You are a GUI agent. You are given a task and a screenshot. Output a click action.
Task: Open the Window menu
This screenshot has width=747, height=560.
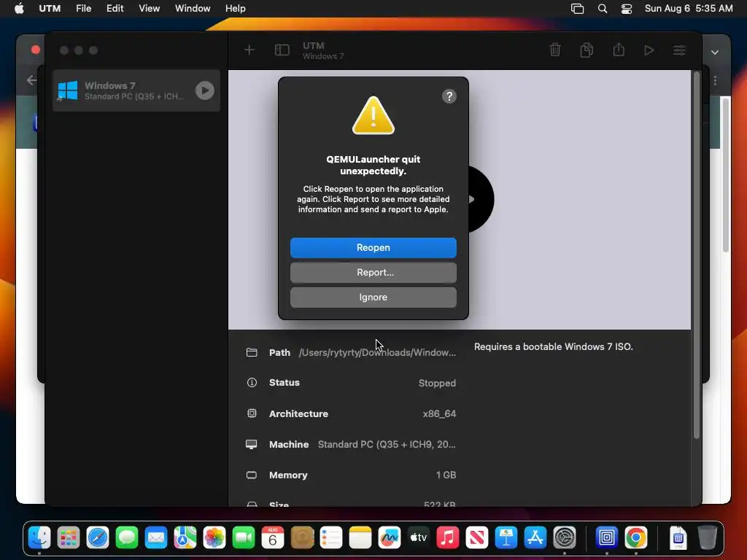click(x=193, y=8)
